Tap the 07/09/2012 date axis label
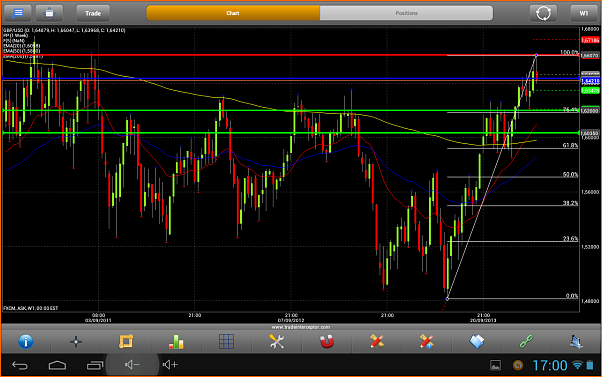The width and height of the screenshot is (602, 377). click(x=291, y=320)
